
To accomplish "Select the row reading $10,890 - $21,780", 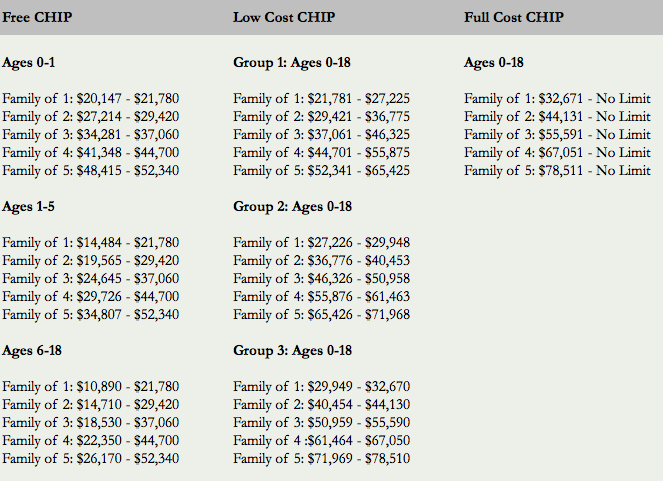I will [x=91, y=386].
